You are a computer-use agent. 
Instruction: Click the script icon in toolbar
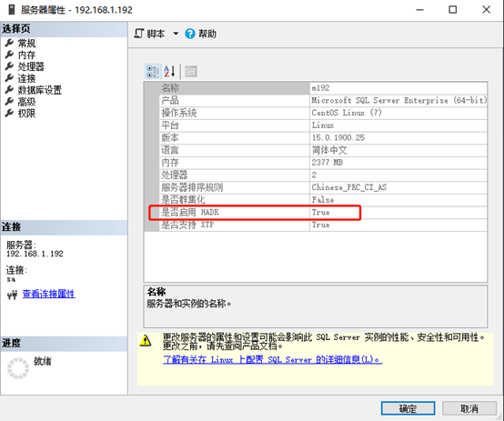(138, 34)
